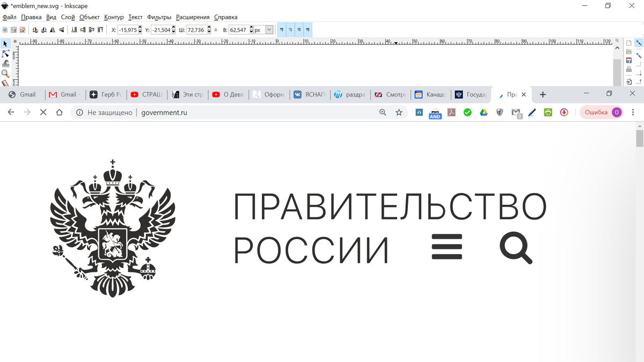Toggle move gradients affect button
Image resolution: width=644 pixels, height=362 pixels.
pos(299,30)
